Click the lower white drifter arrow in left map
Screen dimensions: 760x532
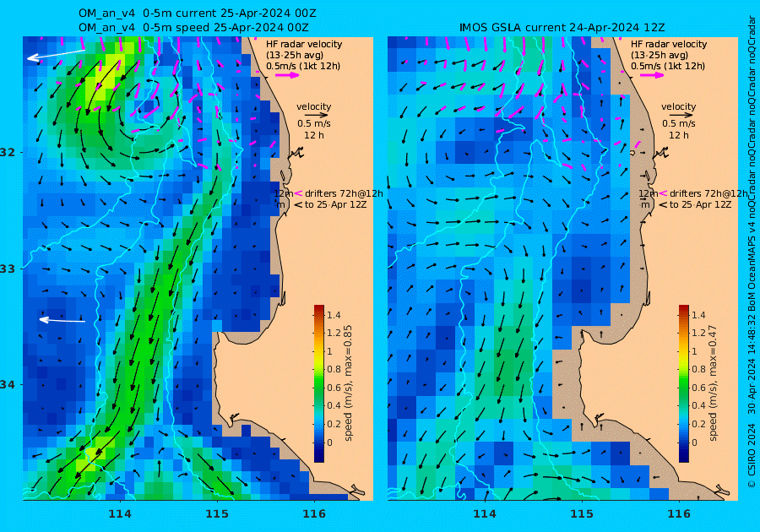coord(62,320)
